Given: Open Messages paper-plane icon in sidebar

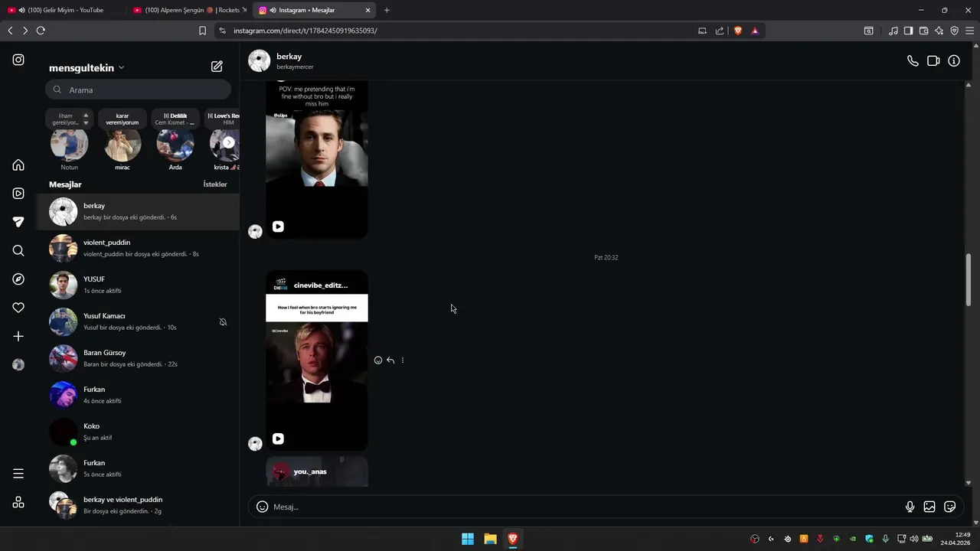Looking at the screenshot, I should pyautogui.click(x=18, y=222).
